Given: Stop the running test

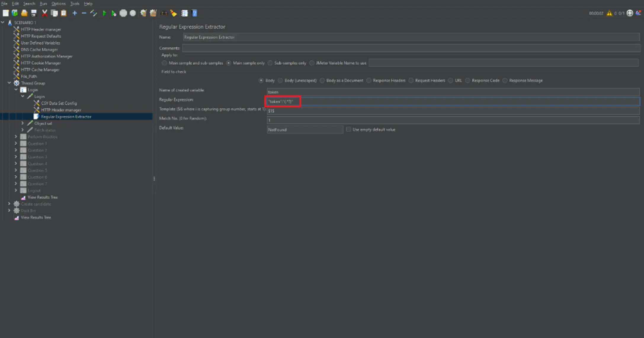Looking at the screenshot, I should pyautogui.click(x=123, y=13).
